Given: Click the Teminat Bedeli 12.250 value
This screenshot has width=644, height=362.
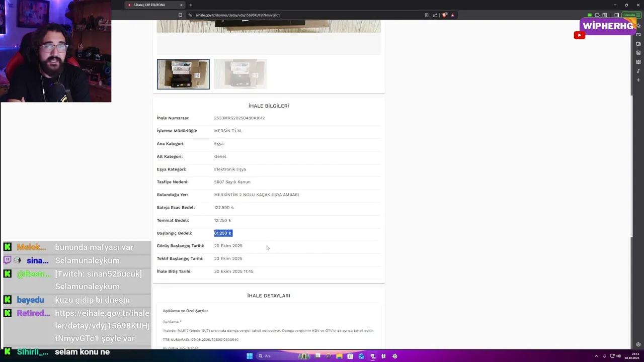Looking at the screenshot, I should click(222, 220).
